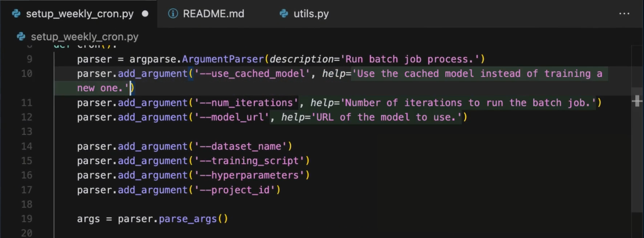
Task: Click line number 14 in the gutter
Action: click(x=27, y=146)
